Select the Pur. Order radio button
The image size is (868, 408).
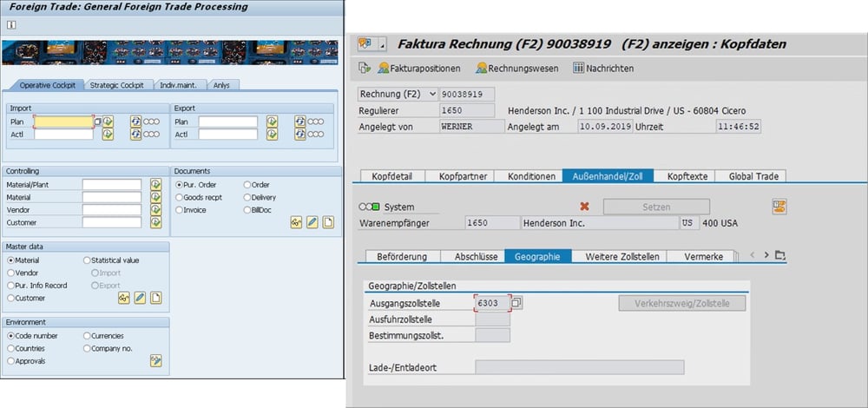(x=180, y=184)
